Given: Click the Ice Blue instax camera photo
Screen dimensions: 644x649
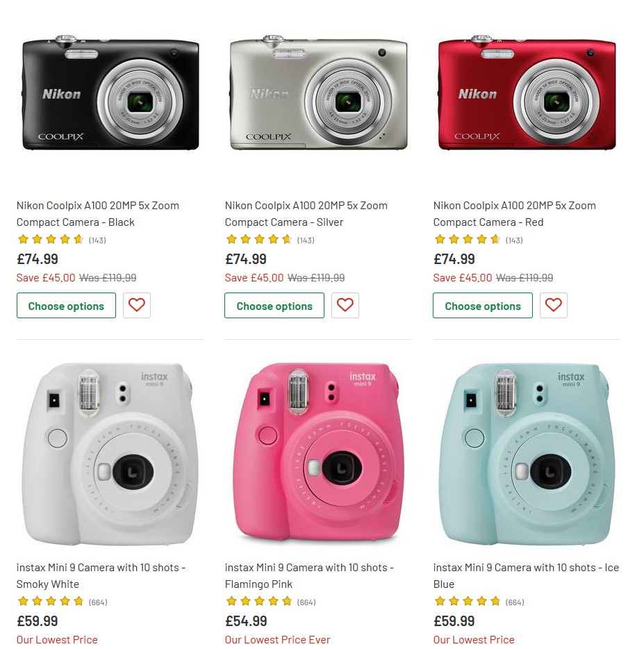Looking at the screenshot, I should 526,452.
